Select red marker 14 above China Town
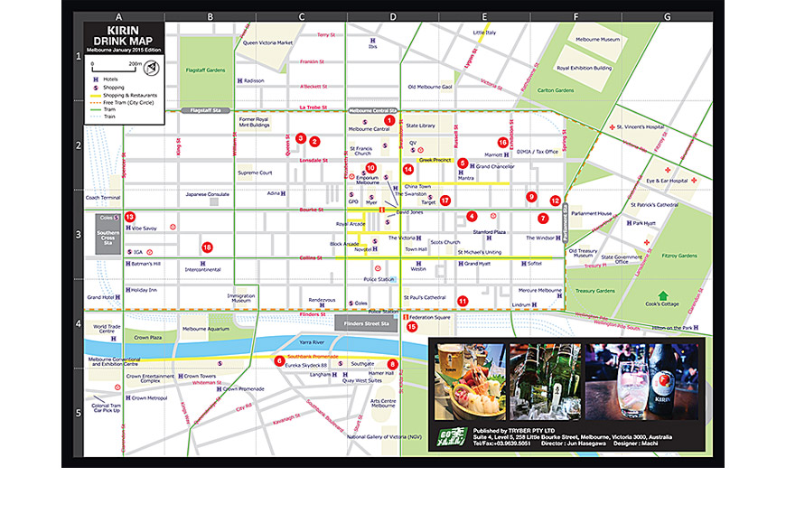The width and height of the screenshot is (786, 532). pos(408,169)
